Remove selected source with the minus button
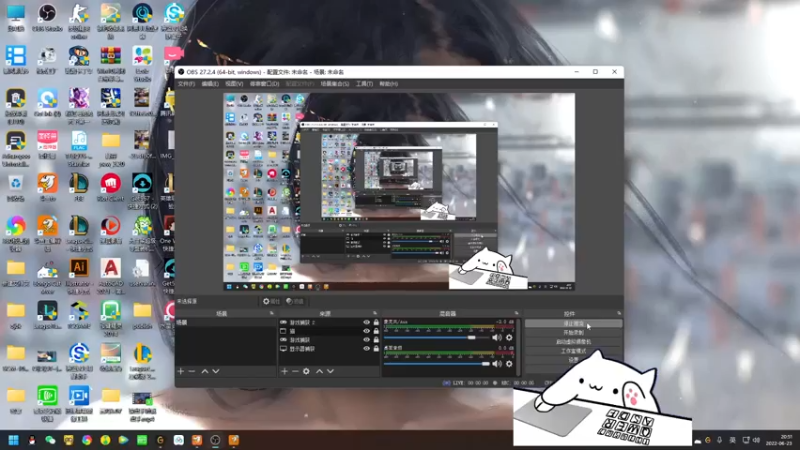The height and width of the screenshot is (450, 800). pyautogui.click(x=295, y=371)
